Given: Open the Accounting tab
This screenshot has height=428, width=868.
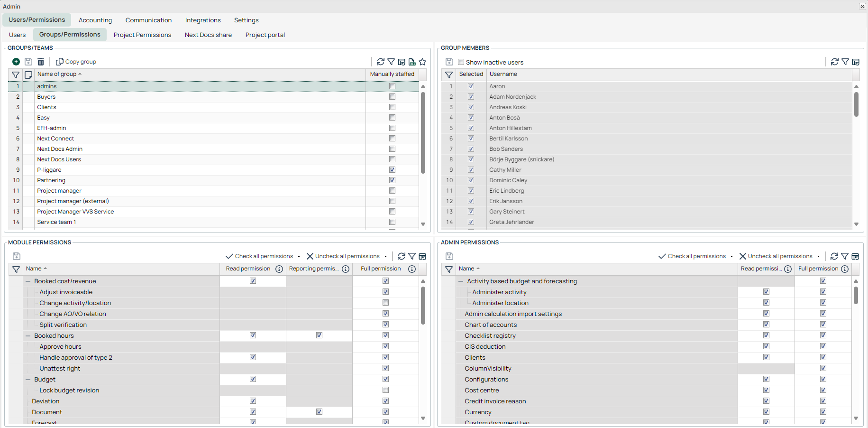Looking at the screenshot, I should point(95,20).
